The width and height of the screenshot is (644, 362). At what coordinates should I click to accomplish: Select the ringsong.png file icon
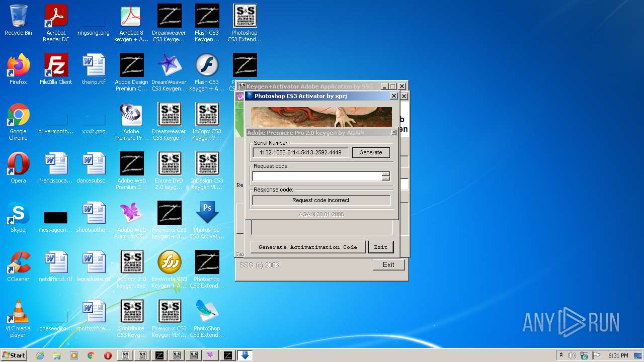pyautogui.click(x=94, y=20)
